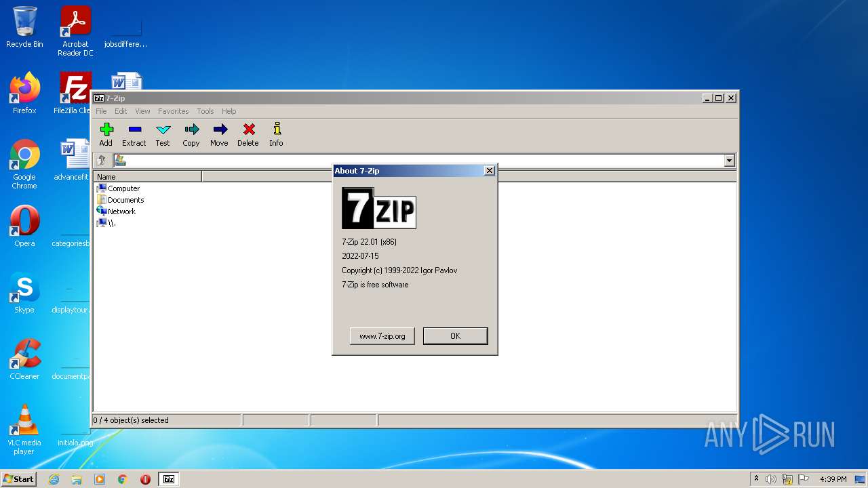
Task: Open the Favorites menu
Action: [x=173, y=111]
